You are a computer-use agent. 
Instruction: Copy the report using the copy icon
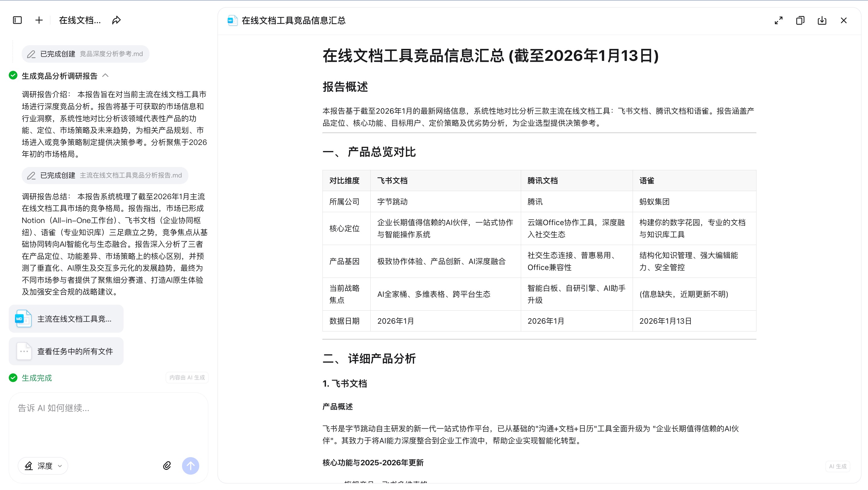[x=800, y=20]
